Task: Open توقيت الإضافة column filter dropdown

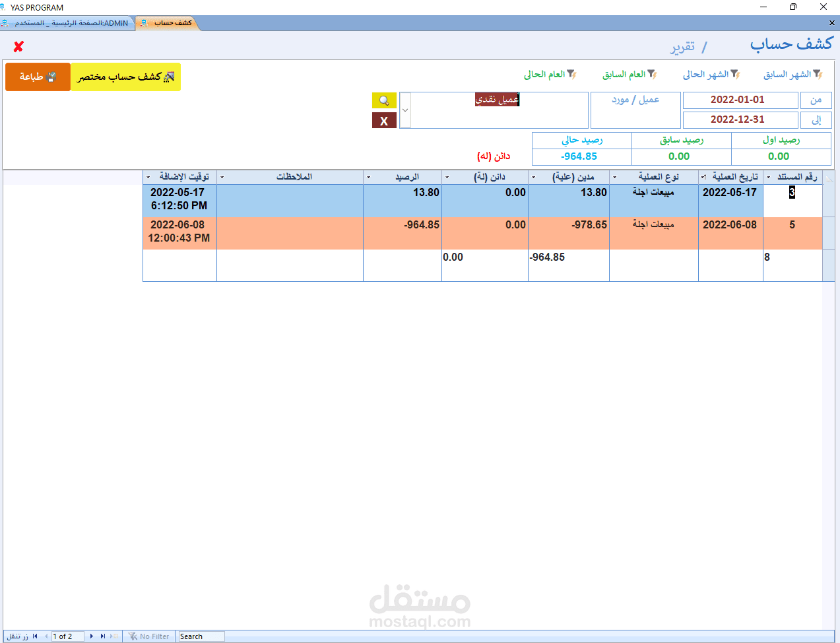Action: click(148, 177)
